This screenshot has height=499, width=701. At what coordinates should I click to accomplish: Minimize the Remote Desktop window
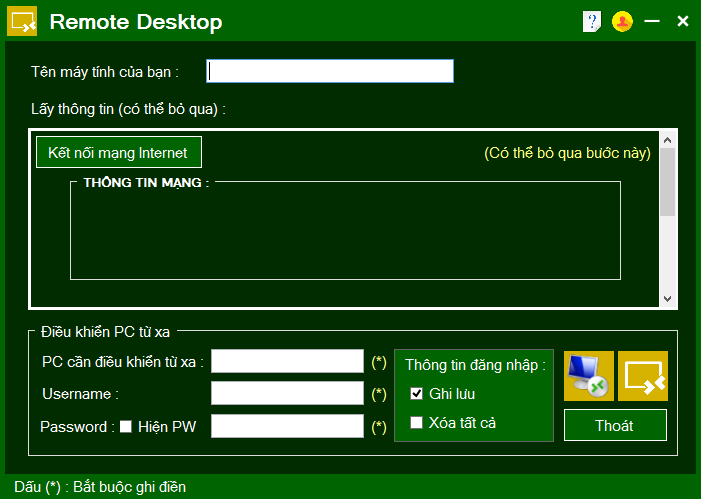(653, 21)
